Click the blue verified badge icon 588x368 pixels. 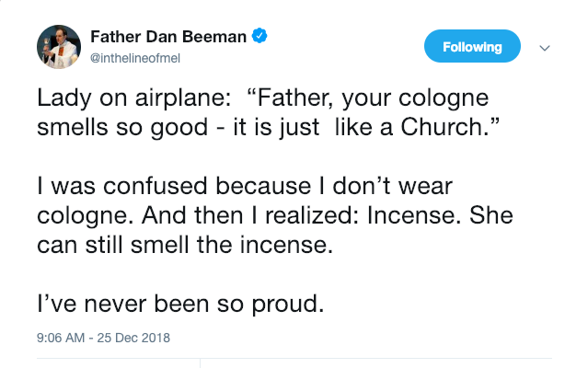tap(259, 36)
